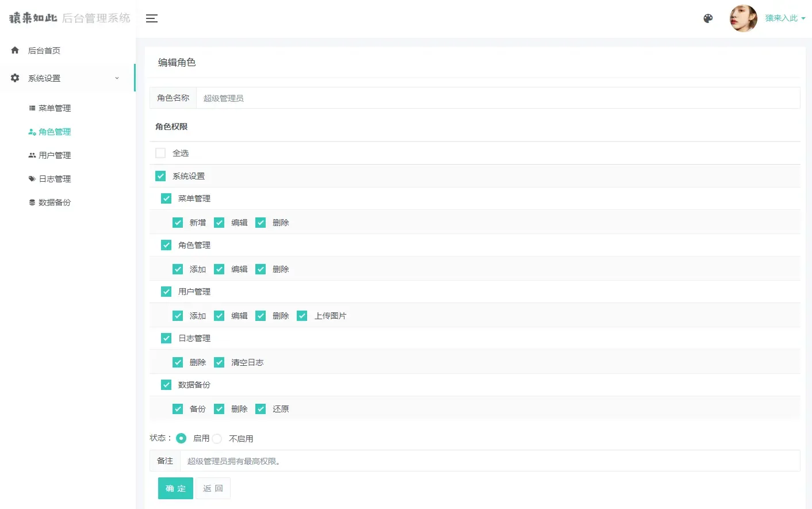Click the 角色名称 role name input field
Viewport: 812px width, 509px height.
[x=403, y=98]
